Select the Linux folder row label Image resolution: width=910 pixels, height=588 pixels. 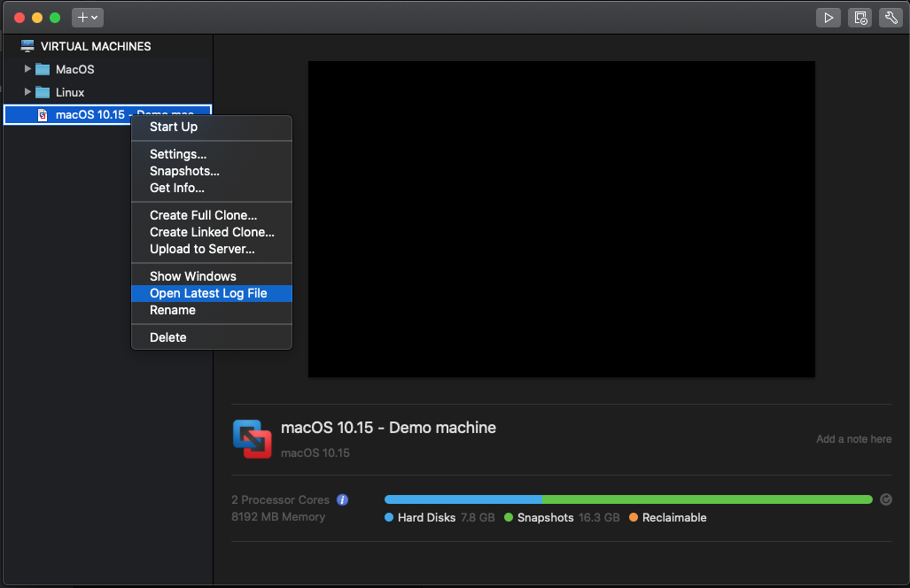[70, 93]
